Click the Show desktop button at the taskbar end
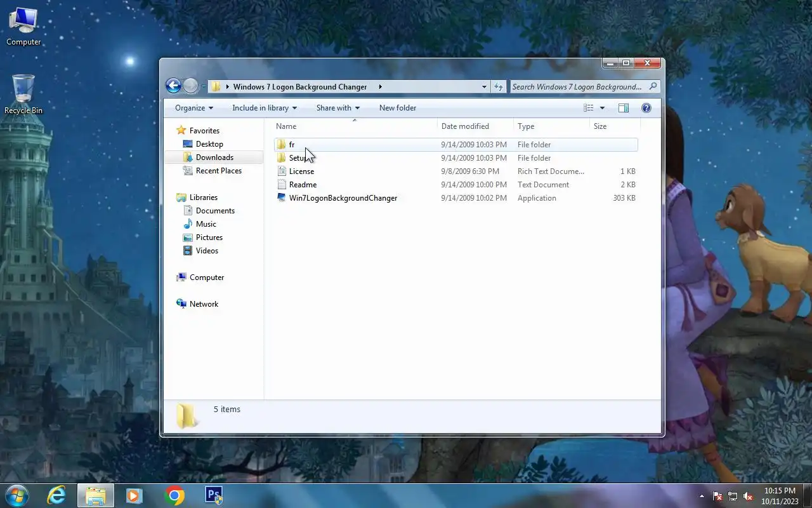This screenshot has width=812, height=508. 807,496
